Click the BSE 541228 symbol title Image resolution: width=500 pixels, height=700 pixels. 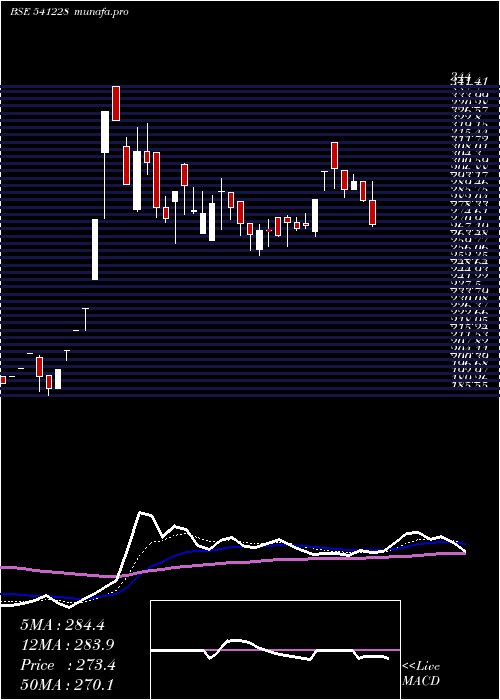click(39, 12)
